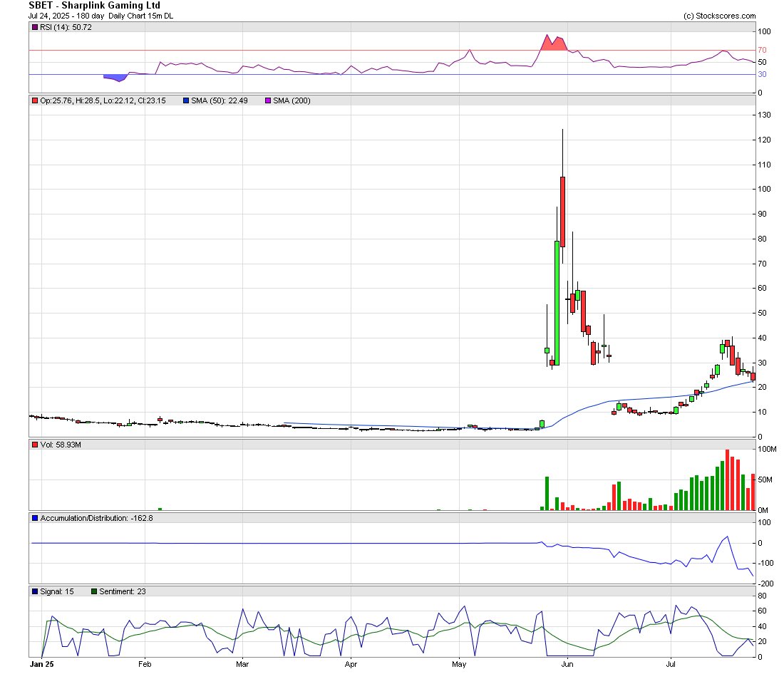784x679 pixels.
Task: Click the '(c) Stockscores.com' credit text
Action: 720,16
